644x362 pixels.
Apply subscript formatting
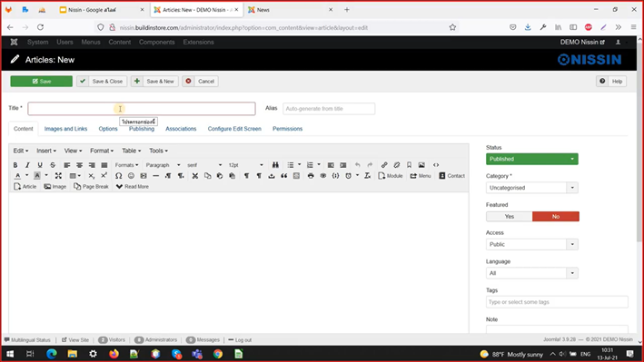[x=92, y=176]
